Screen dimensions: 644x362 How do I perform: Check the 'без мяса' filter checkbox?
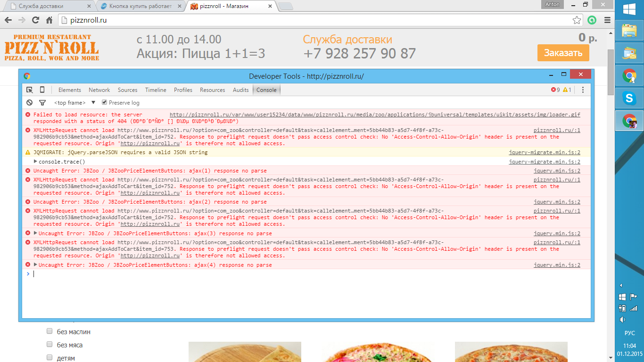click(50, 345)
